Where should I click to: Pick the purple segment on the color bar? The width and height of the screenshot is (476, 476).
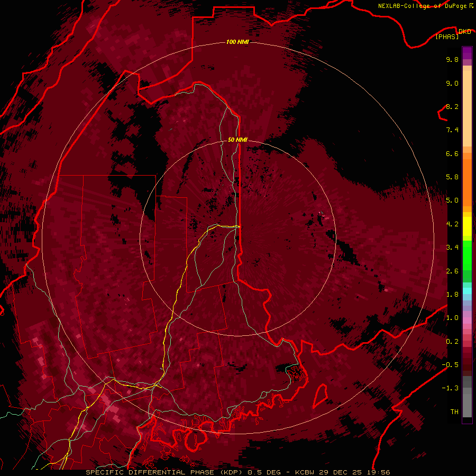click(x=467, y=53)
